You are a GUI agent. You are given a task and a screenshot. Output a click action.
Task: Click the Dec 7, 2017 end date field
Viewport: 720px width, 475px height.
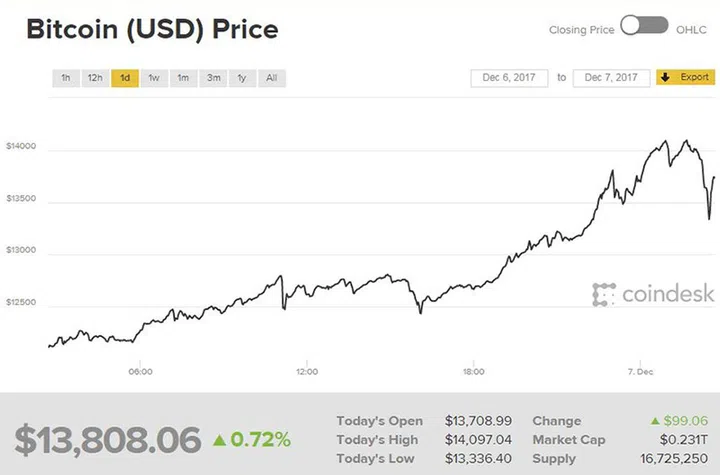pyautogui.click(x=612, y=77)
